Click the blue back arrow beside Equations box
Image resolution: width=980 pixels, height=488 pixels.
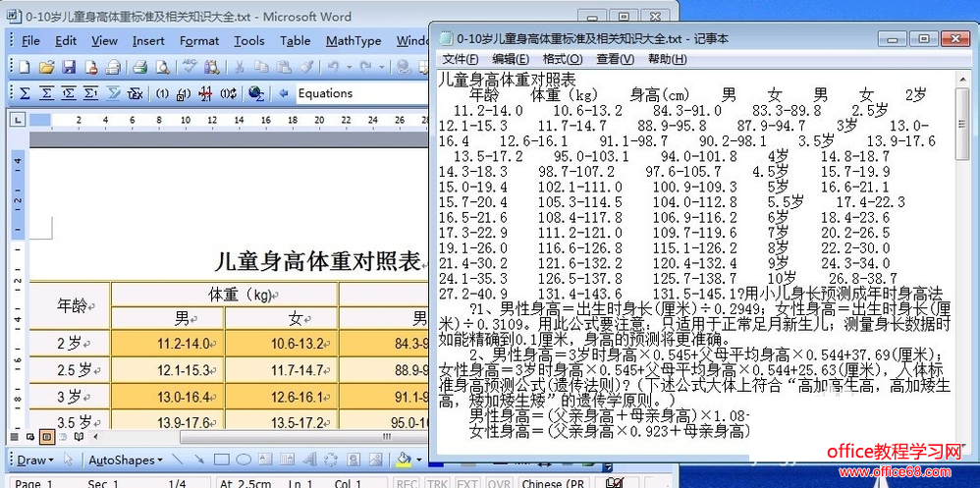(x=284, y=93)
